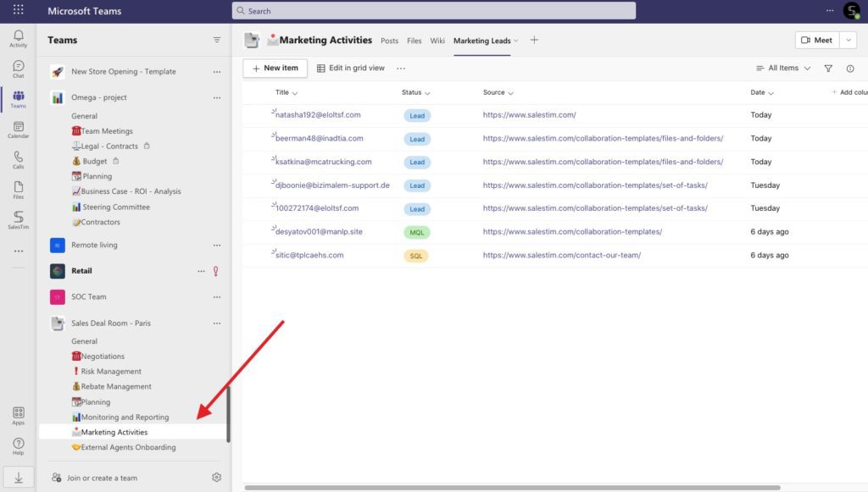This screenshot has width=868, height=492.
Task: Open the Marketing Leads tab dropdown
Action: [x=516, y=41]
